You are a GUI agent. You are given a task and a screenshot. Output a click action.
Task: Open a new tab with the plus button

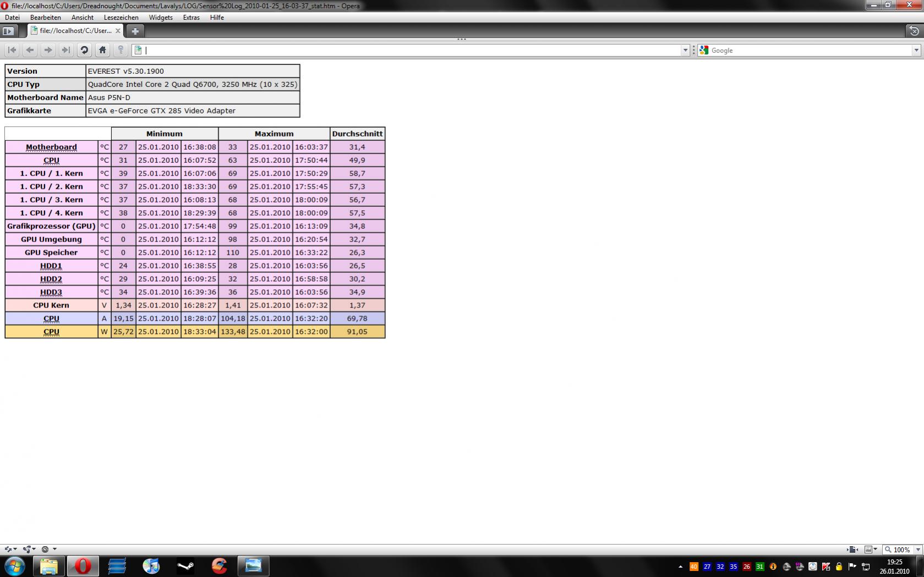(x=135, y=31)
